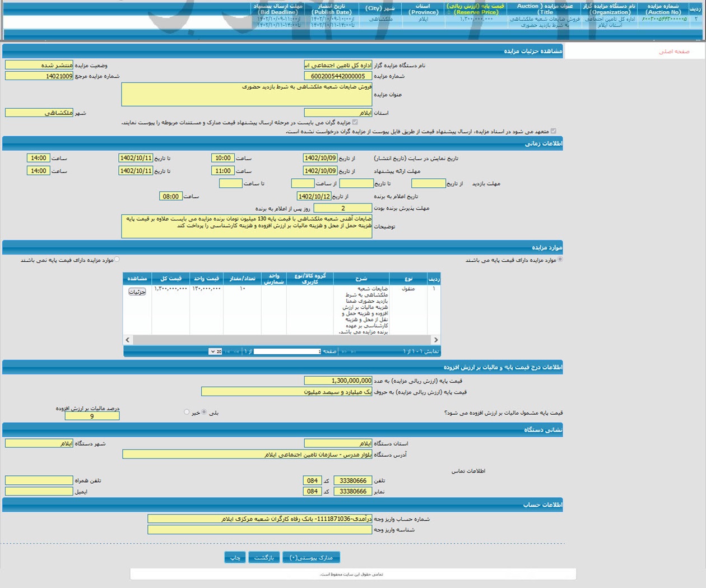This screenshot has height=588, width=706.
Task: Click the grid's scroll right arrow
Action: point(436,340)
